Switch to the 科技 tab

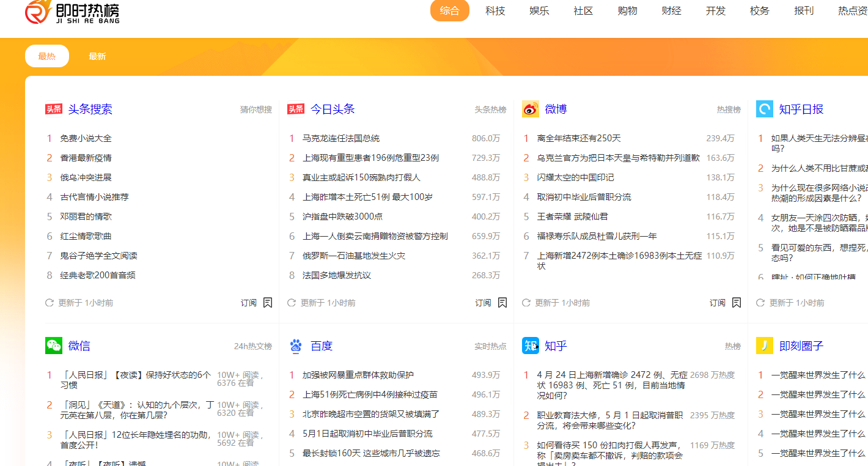tap(495, 10)
